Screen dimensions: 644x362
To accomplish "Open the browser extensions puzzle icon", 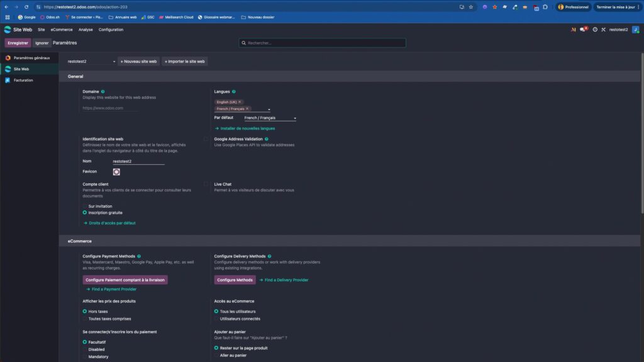I will [545, 7].
